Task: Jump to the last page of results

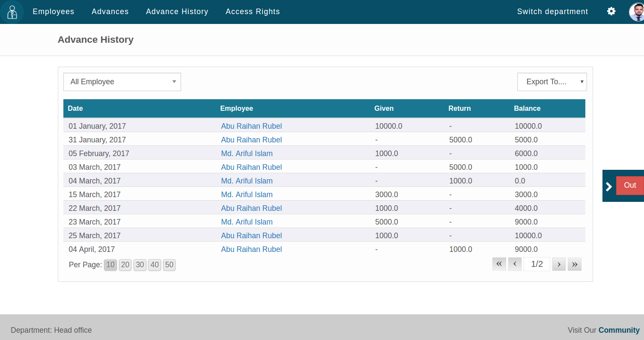Action: [574, 264]
